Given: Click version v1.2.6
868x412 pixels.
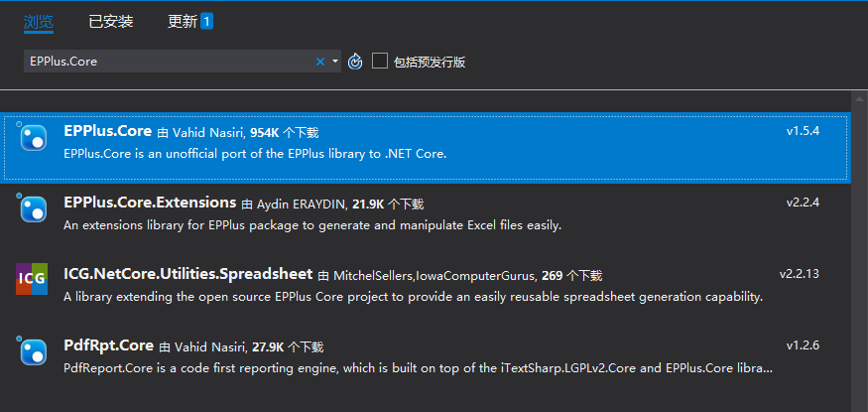Looking at the screenshot, I should [803, 345].
